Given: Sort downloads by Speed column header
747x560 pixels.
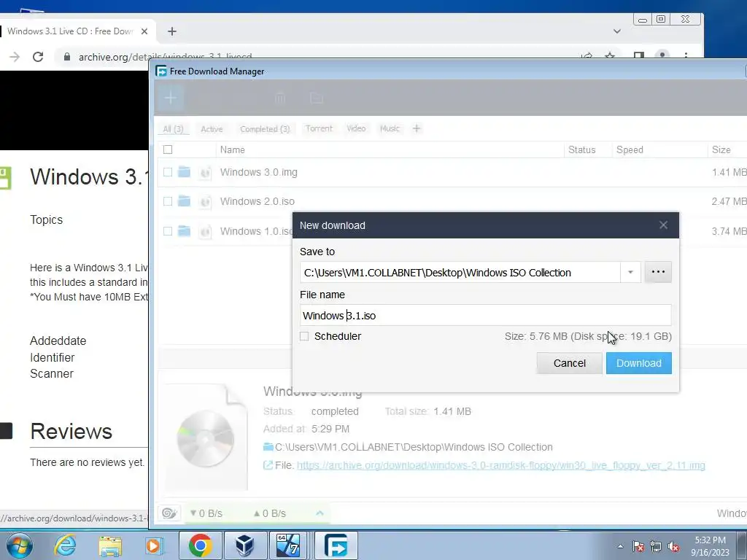Looking at the screenshot, I should pos(630,149).
